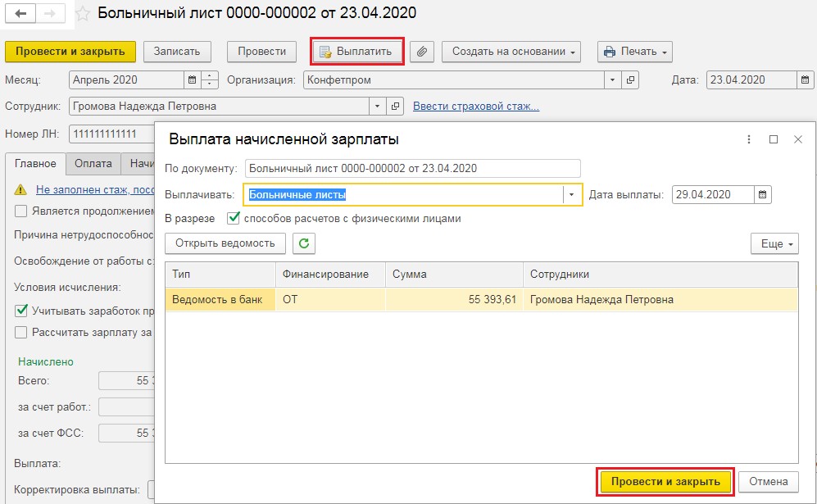Click the 'По документу' field
817x504 pixels.
[x=413, y=168]
